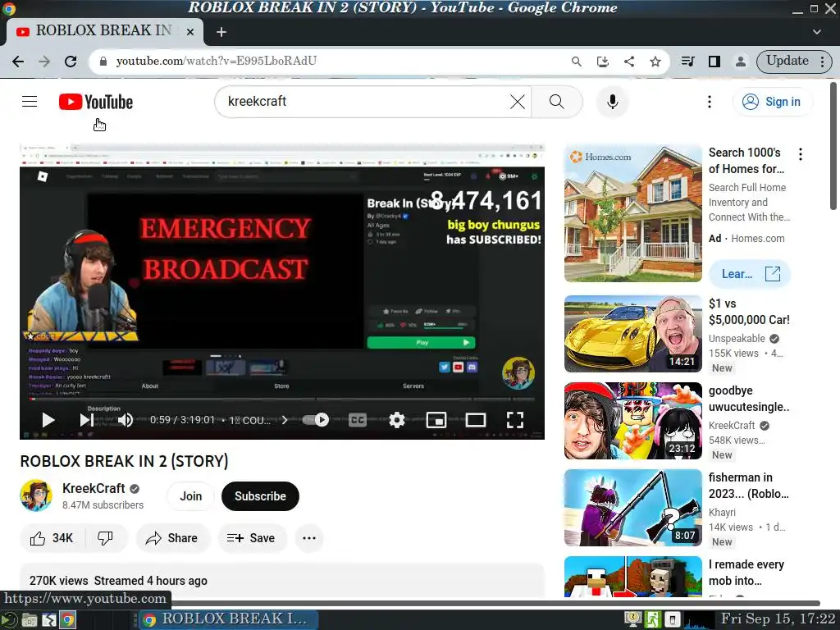840x630 pixels.
Task: Click the in-video KreekCraft watermark avatar
Action: 518,372
